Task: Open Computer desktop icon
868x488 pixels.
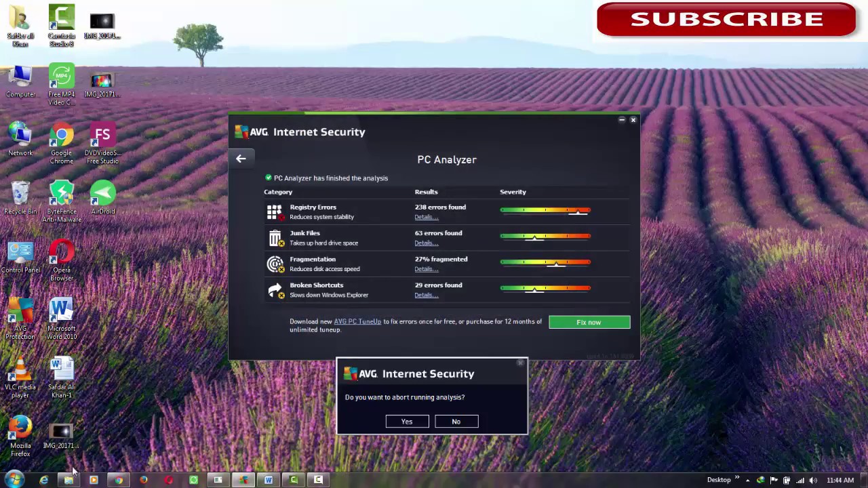Action: pyautogui.click(x=20, y=82)
